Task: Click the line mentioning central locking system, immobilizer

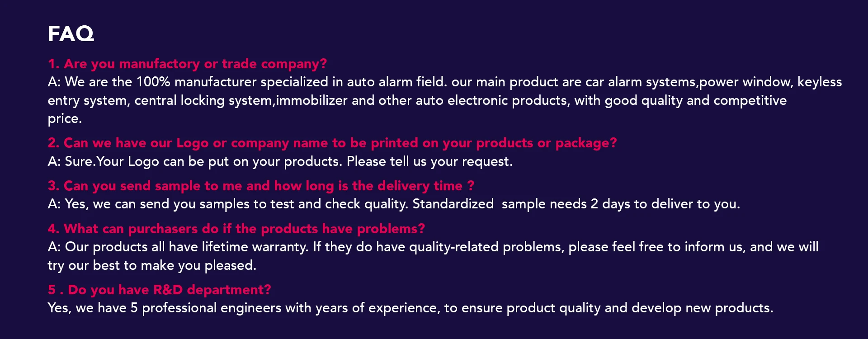Action: click(x=253, y=100)
